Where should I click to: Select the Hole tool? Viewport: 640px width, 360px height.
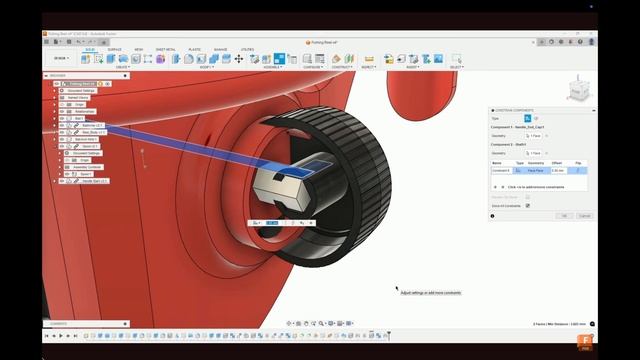(x=136, y=59)
